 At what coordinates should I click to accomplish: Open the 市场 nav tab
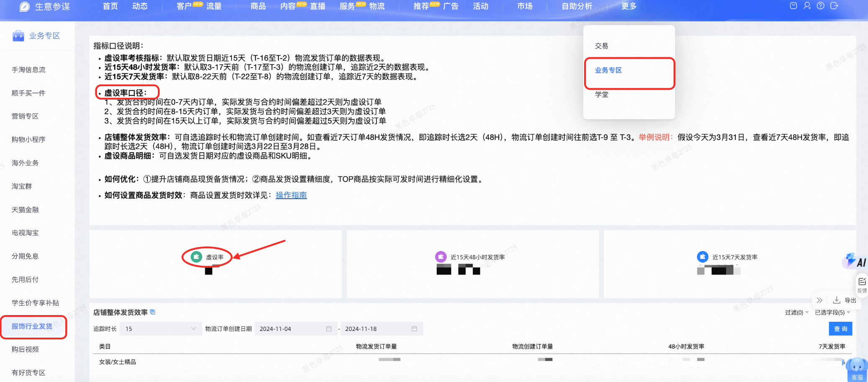coord(525,6)
